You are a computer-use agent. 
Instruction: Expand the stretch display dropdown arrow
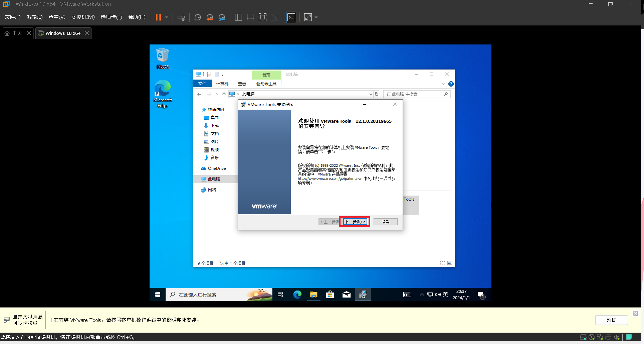[x=316, y=17]
